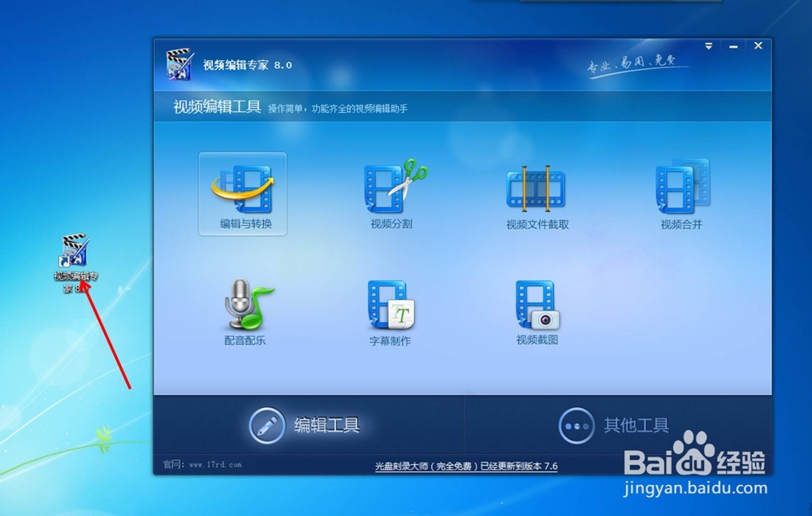Click the 视频编辑专家 8.0 app logo

[x=179, y=64]
